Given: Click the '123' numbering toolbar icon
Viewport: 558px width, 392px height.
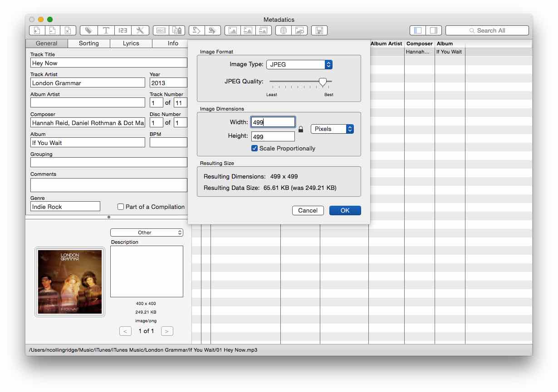Looking at the screenshot, I should (123, 30).
